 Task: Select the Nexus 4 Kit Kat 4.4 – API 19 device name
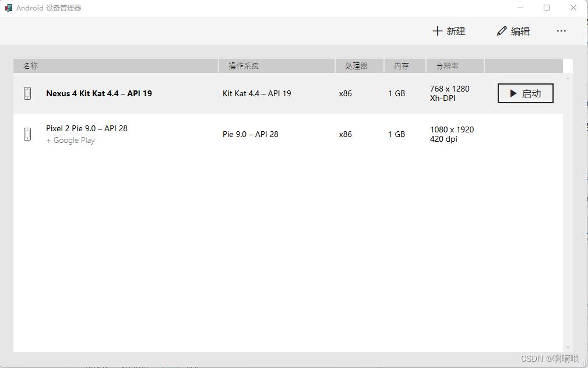click(99, 93)
